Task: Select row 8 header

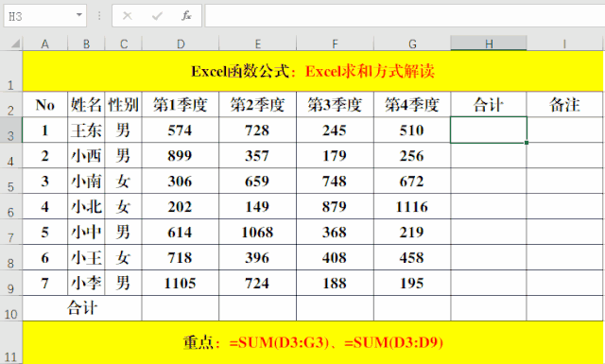Action: tap(10, 257)
